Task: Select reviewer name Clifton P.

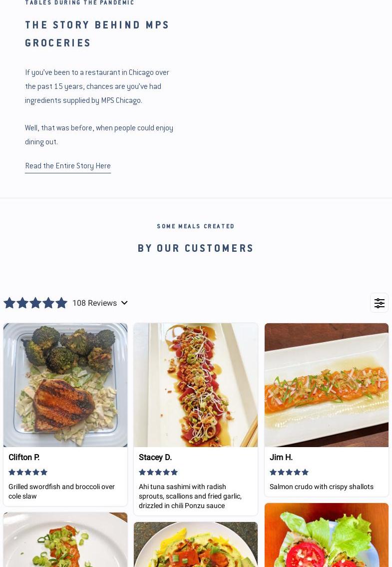Action: pyautogui.click(x=24, y=457)
